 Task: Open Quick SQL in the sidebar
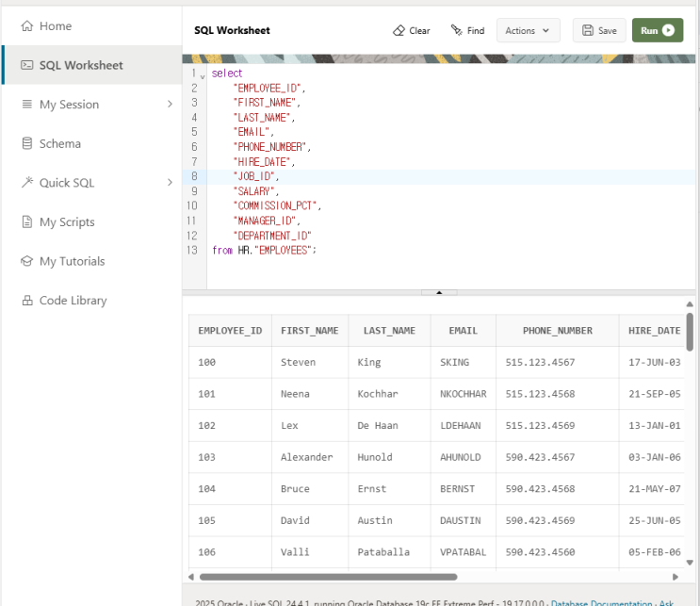coord(91,182)
